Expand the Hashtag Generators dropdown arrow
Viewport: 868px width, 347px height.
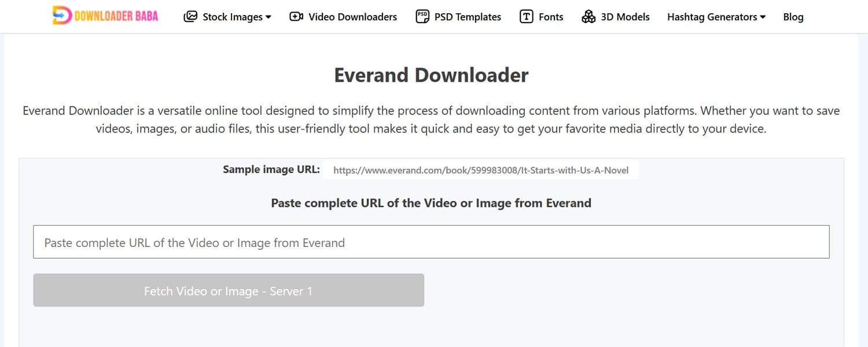(763, 17)
